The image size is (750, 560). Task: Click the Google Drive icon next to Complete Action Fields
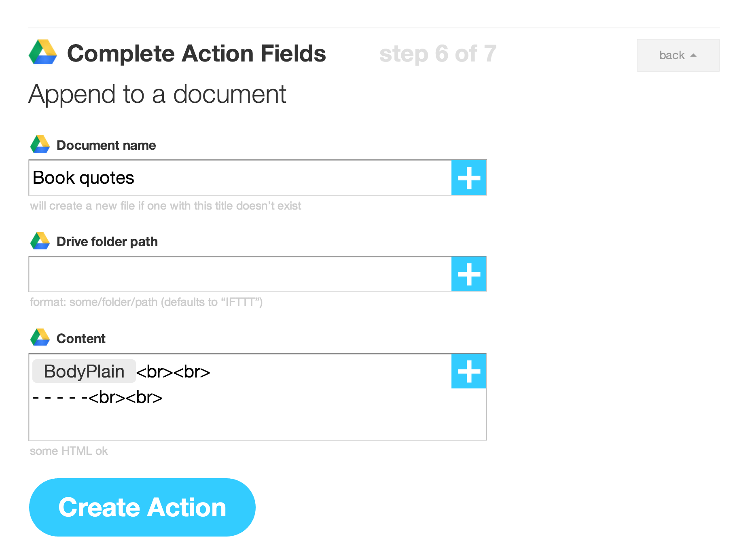[x=43, y=53]
